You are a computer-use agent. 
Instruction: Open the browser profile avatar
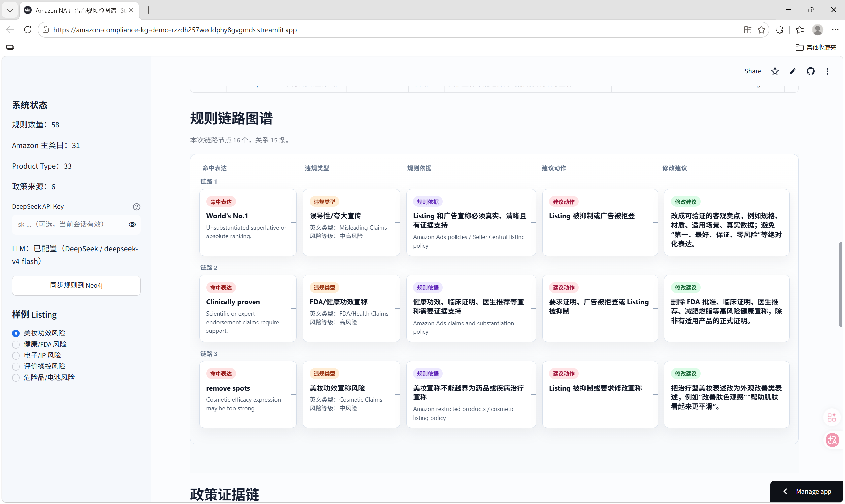818,30
